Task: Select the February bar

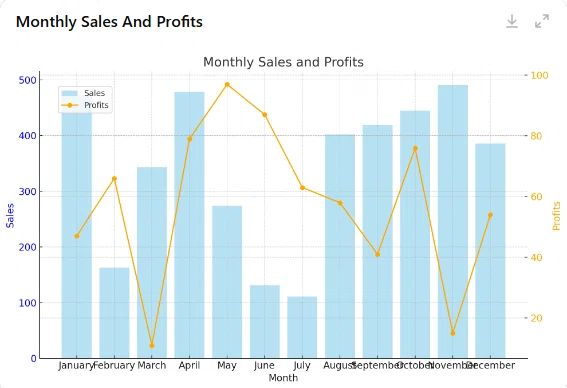Action: tap(114, 313)
